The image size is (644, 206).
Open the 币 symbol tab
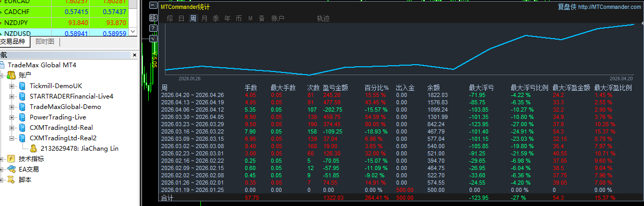[238, 18]
